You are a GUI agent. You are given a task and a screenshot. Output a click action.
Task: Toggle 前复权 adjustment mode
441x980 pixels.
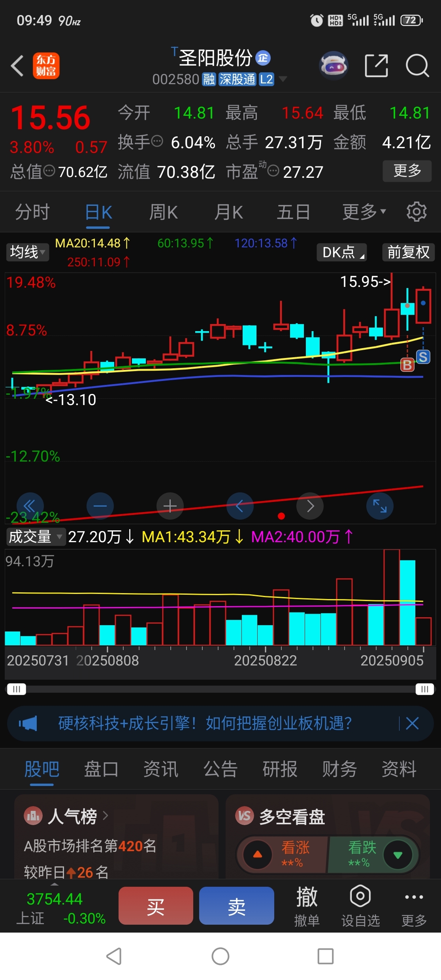[408, 252]
